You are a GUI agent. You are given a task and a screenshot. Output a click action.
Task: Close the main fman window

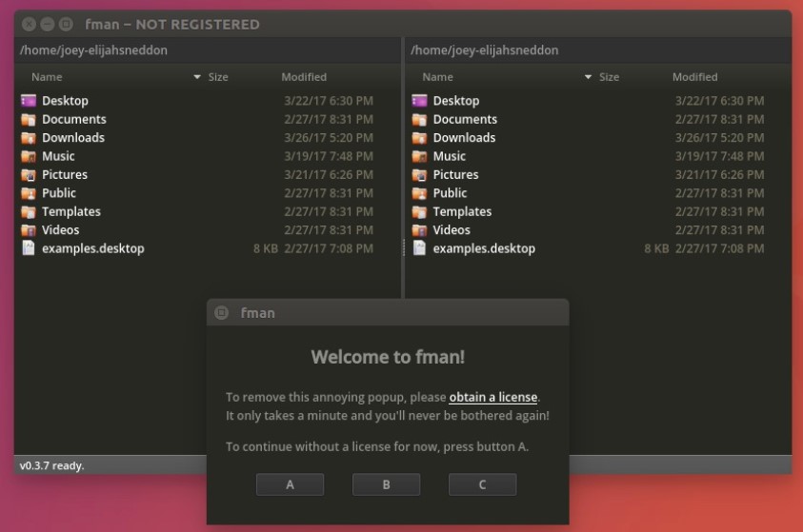coord(30,24)
